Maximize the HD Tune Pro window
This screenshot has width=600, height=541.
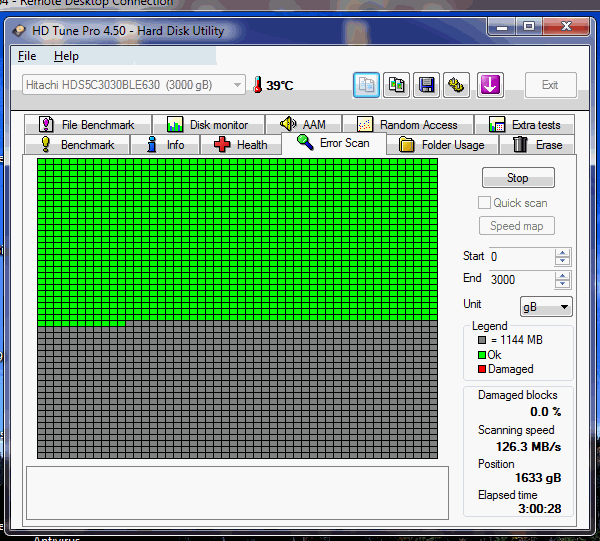(529, 27)
